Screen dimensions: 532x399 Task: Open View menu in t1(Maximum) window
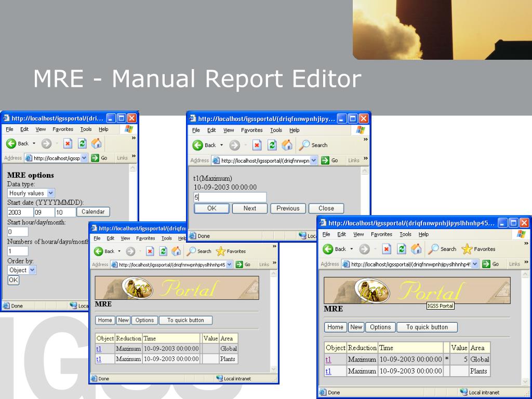coord(229,130)
